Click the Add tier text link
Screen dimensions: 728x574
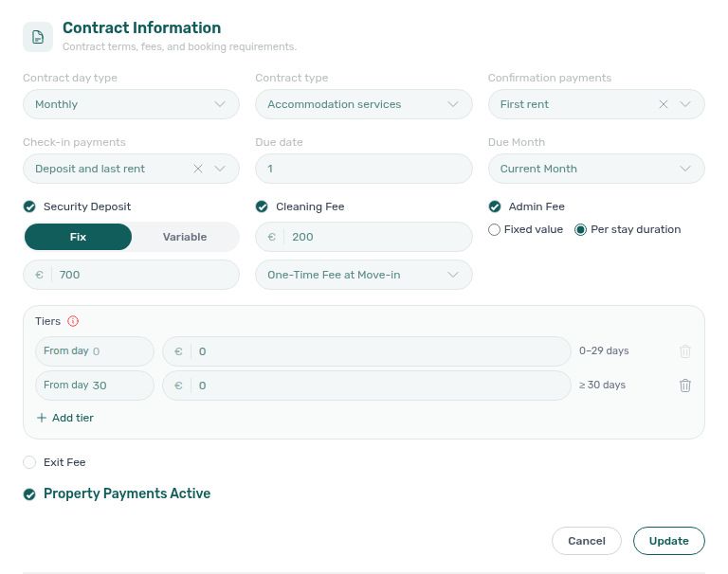[73, 418]
